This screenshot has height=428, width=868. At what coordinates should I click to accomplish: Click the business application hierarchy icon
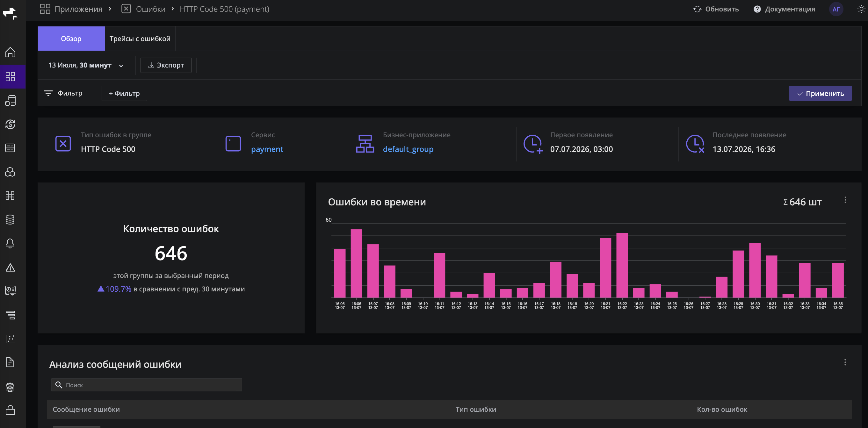[365, 144]
